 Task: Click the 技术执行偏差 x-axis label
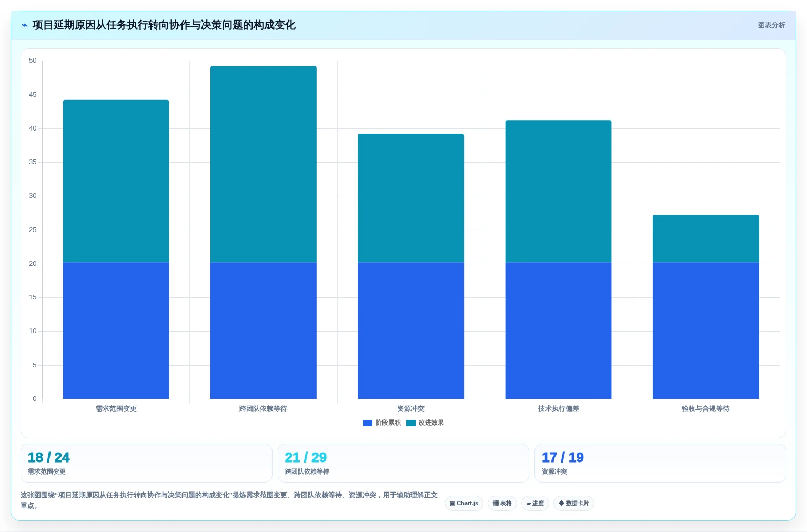pos(558,409)
